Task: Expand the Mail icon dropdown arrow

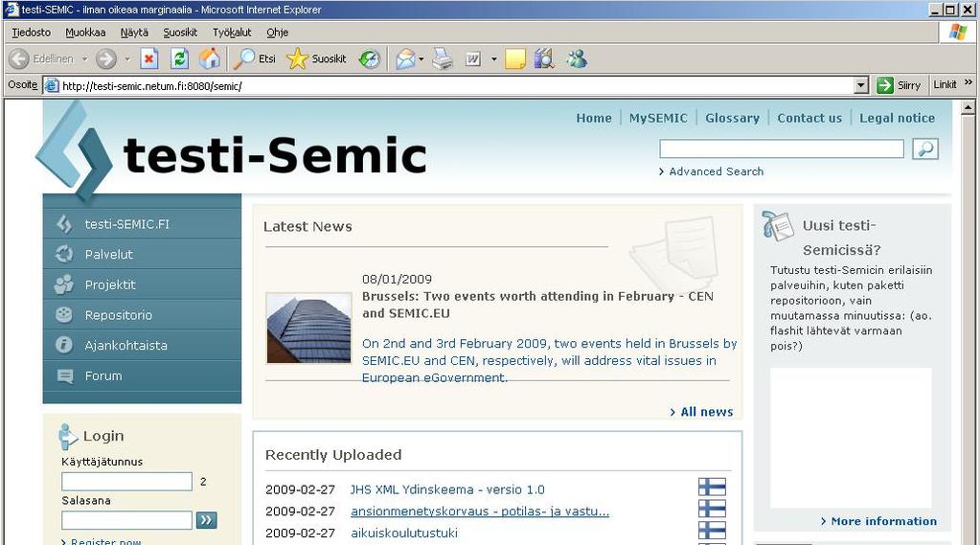Action: coord(422,58)
